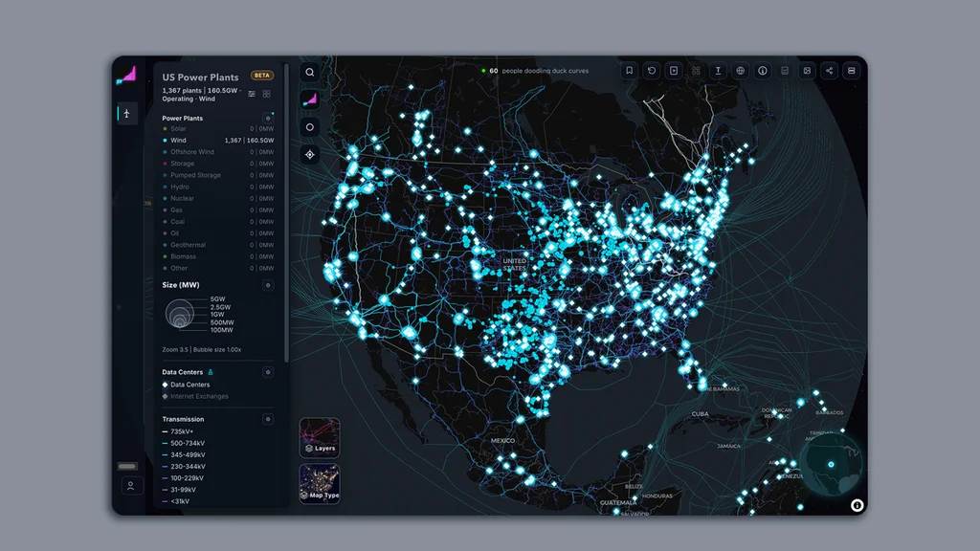Toggle the Offshore Wind layer
The height and width of the screenshot is (551, 980).
click(x=218, y=152)
